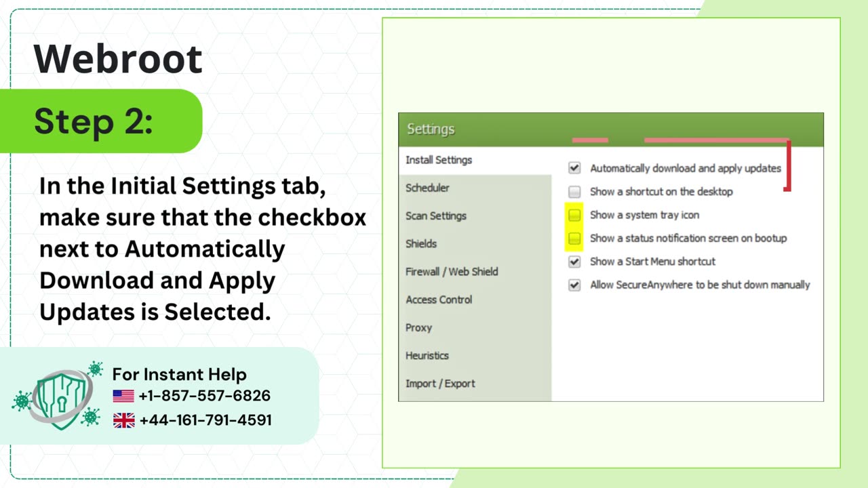Open the Scheduler settings tab

tap(475, 188)
